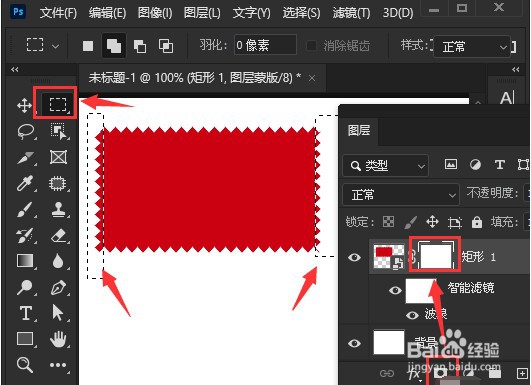Open the Edit Toolbar three-dots button
The image size is (531, 385).
[x=58, y=365]
